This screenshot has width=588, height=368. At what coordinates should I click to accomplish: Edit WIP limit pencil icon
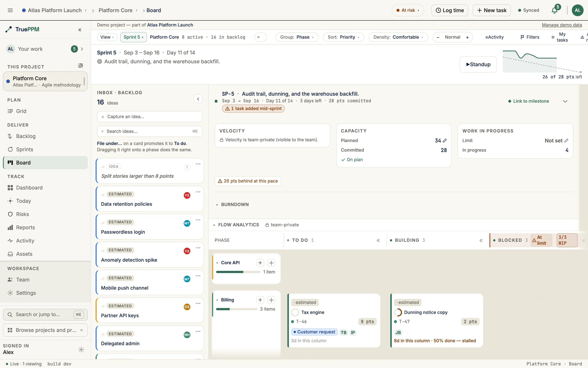click(566, 140)
